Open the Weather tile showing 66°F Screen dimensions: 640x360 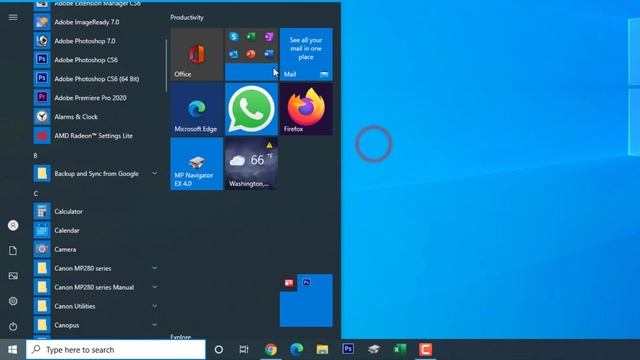tap(251, 164)
